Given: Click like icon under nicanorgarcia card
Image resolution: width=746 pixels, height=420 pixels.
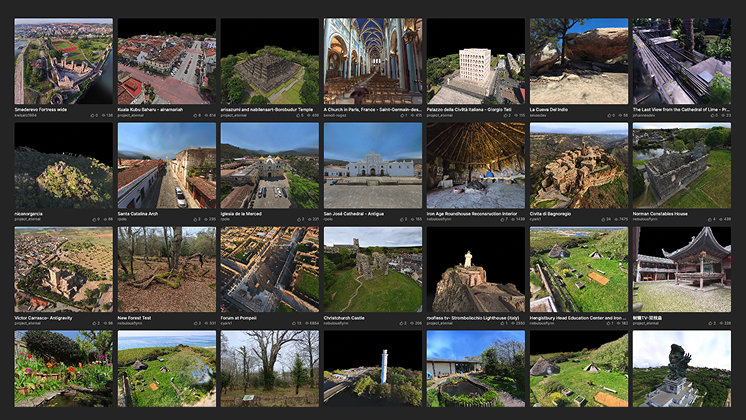Looking at the screenshot, I should (x=94, y=219).
